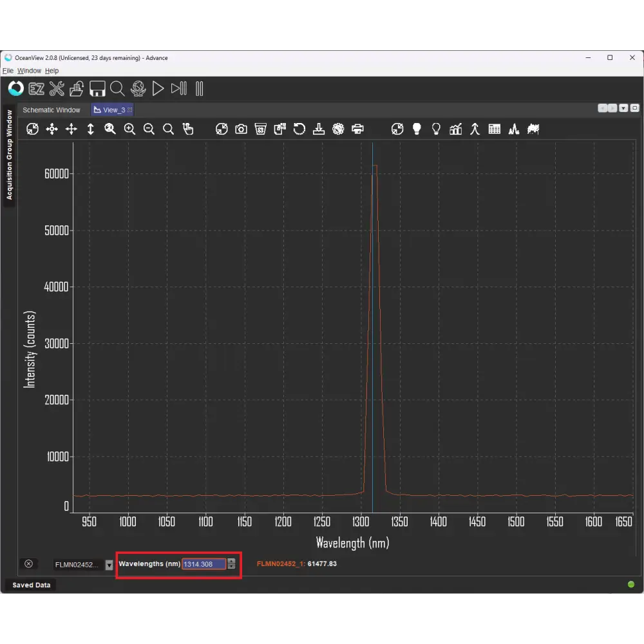This screenshot has width=644, height=644.
Task: Click the floppy disk save icon
Action: pyautogui.click(x=97, y=89)
